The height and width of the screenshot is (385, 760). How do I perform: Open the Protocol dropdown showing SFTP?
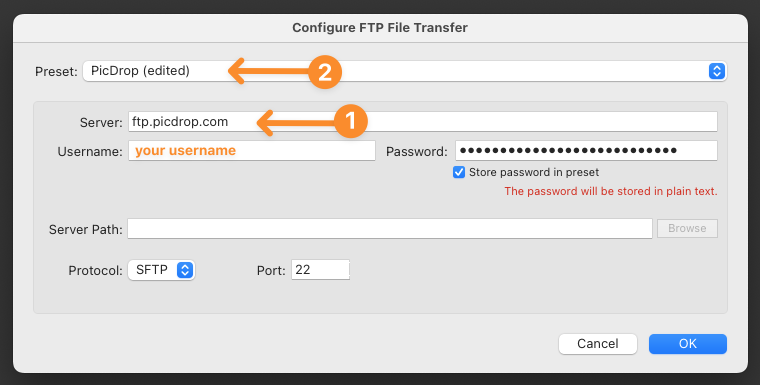click(x=161, y=270)
